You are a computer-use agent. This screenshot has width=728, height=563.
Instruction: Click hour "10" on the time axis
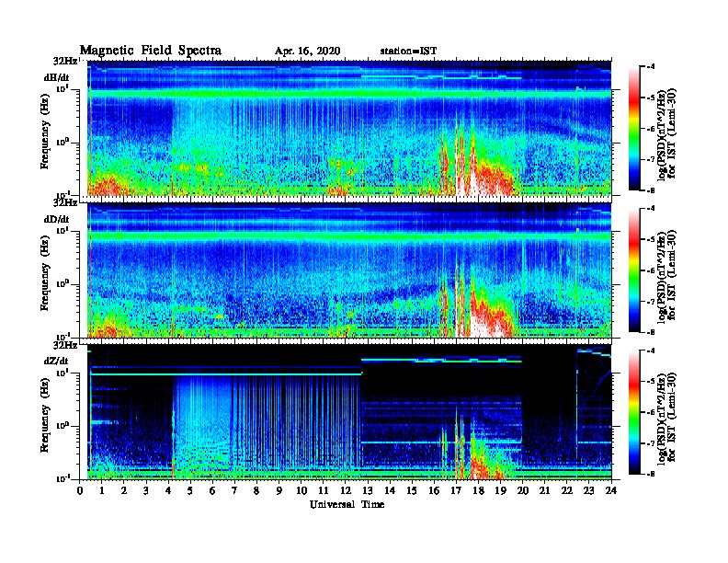tap(301, 490)
